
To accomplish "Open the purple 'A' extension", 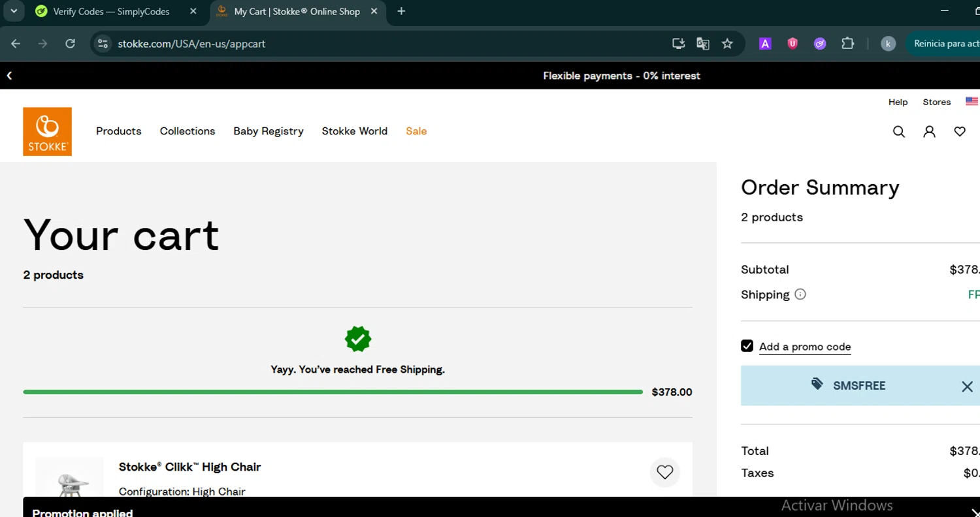I will point(765,44).
